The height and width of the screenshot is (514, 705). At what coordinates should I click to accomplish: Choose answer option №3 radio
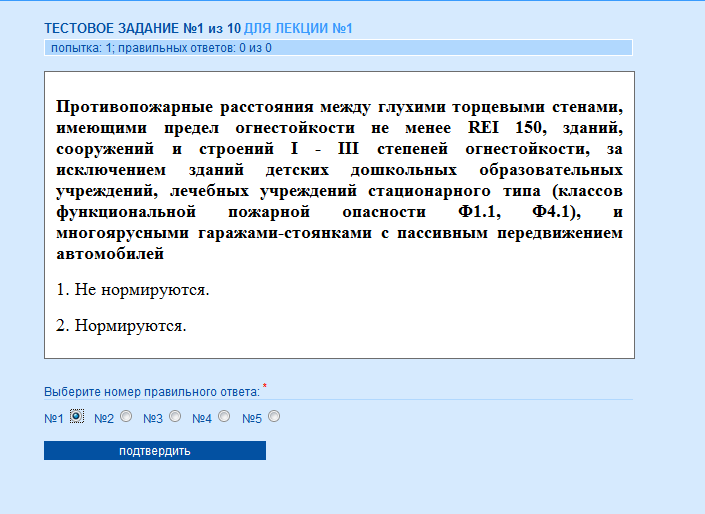[175, 416]
